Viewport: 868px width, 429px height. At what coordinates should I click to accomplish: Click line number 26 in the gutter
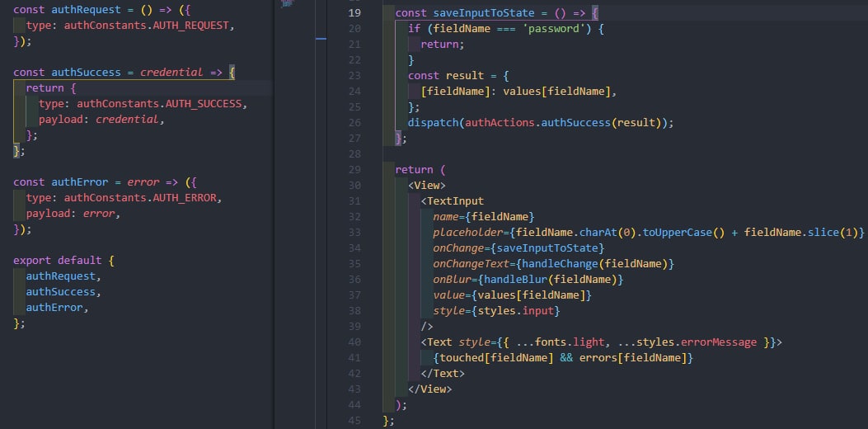(x=354, y=122)
